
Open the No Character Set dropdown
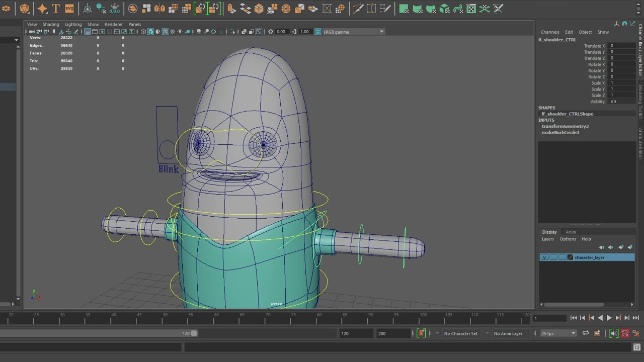point(461,333)
